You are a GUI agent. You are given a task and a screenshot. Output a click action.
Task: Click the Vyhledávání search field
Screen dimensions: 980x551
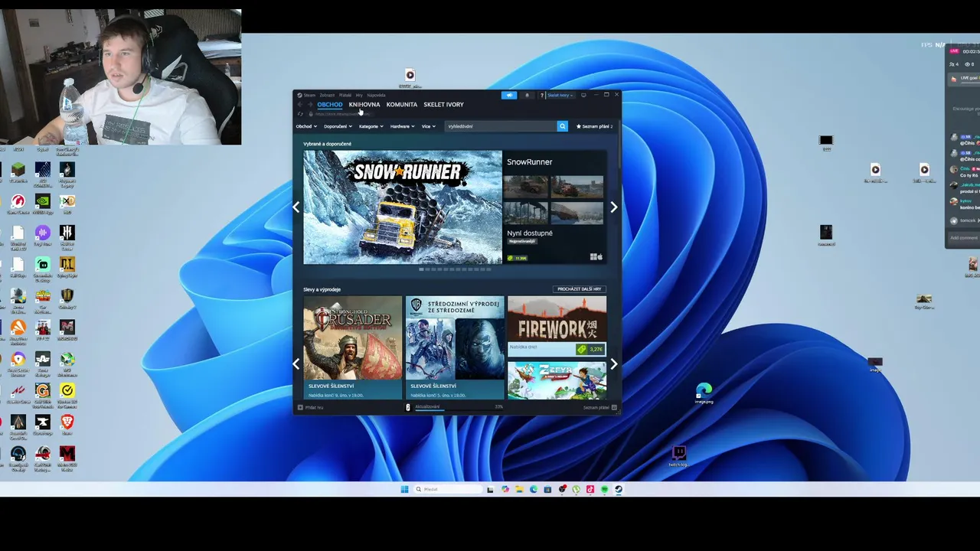500,126
